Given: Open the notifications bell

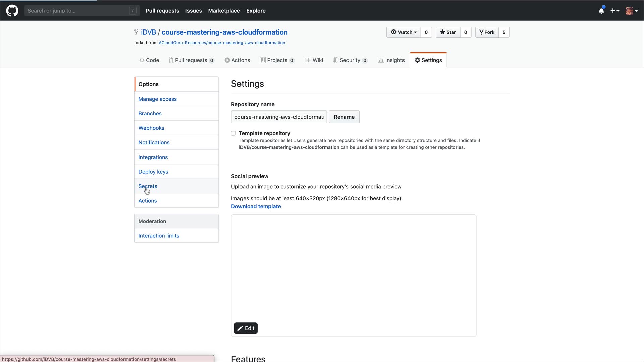Looking at the screenshot, I should [x=601, y=11].
